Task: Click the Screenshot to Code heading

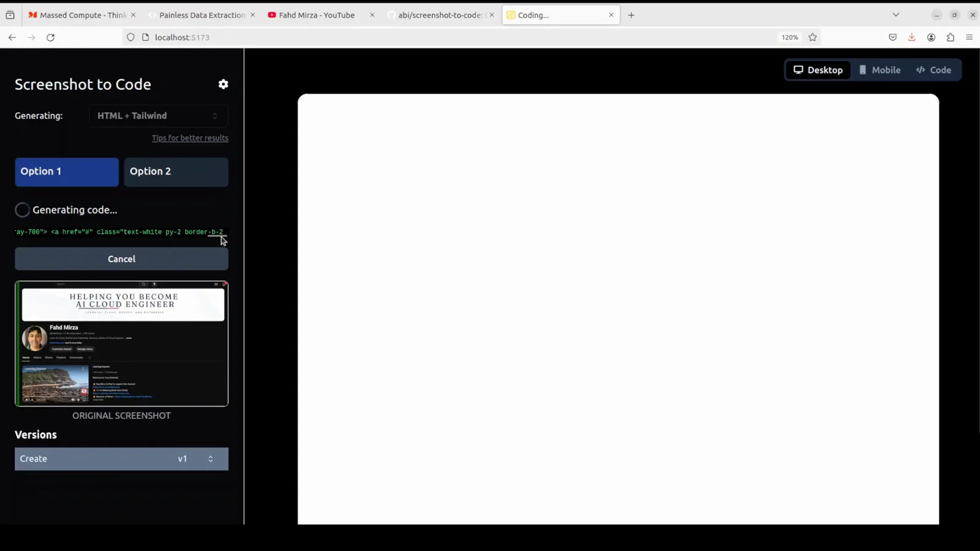Action: click(83, 84)
